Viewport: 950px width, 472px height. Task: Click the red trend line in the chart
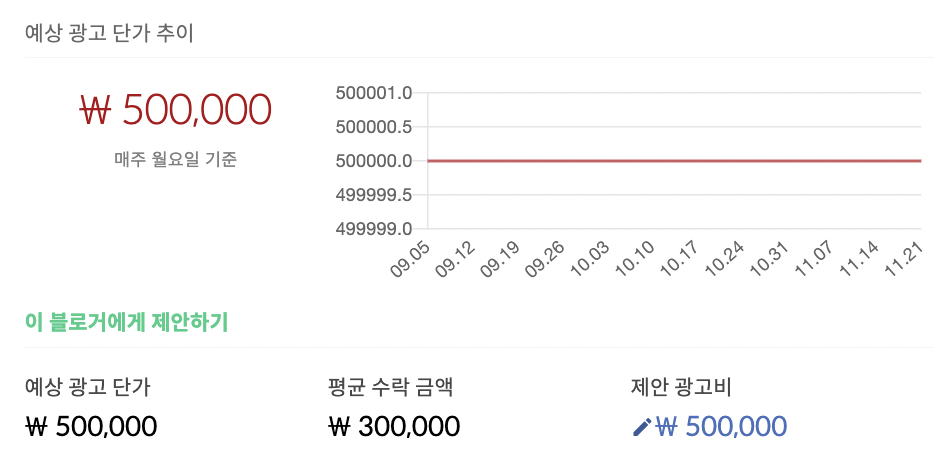tap(674, 161)
